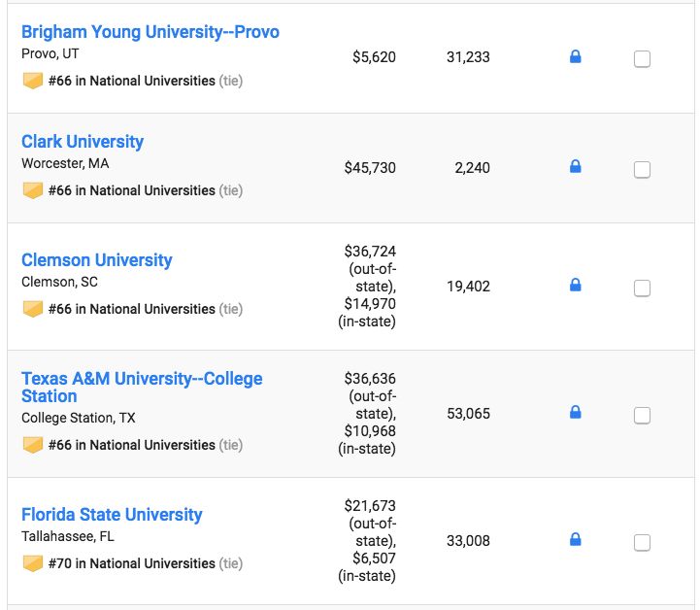
Task: Go to the Clemson University page
Action: (x=97, y=260)
